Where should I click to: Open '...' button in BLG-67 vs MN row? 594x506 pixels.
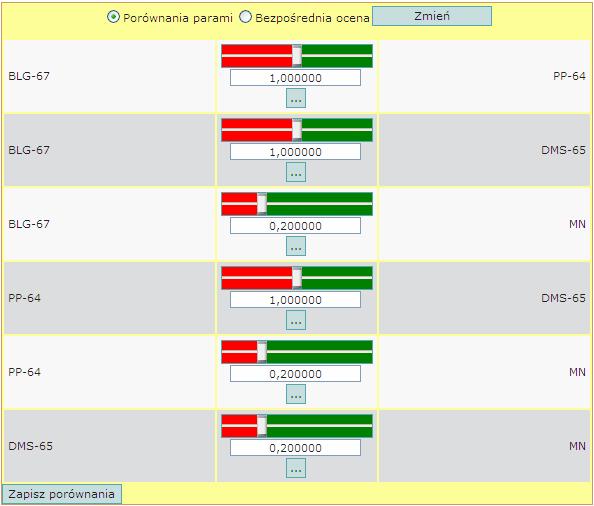(296, 246)
